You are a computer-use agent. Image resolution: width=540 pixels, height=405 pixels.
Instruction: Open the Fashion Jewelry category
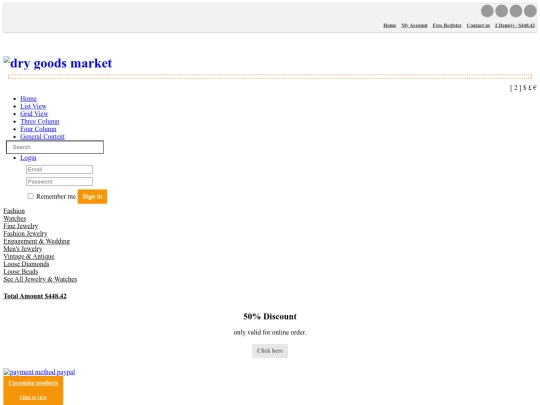click(25, 233)
